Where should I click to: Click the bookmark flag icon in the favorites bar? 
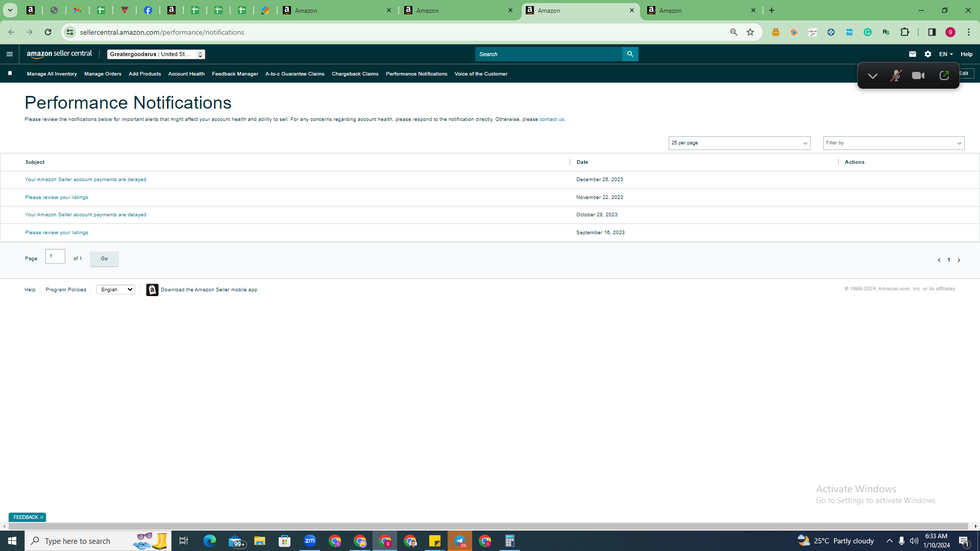pyautogui.click(x=10, y=73)
